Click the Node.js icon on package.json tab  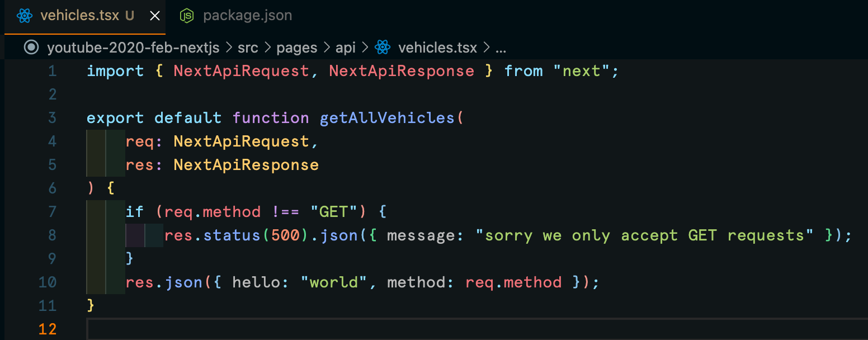[x=186, y=16]
